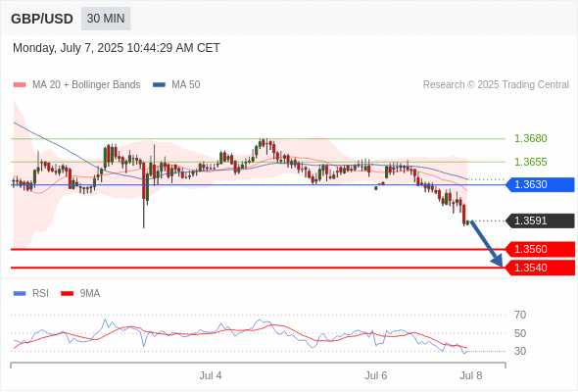Toggle the red 9MA legend marker
The width and height of the screenshot is (578, 392).
(x=67, y=294)
